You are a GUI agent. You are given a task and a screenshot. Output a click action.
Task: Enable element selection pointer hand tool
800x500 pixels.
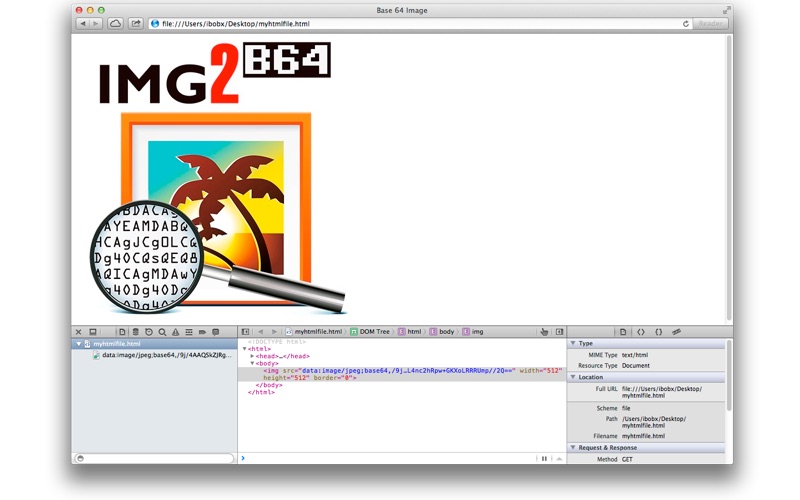click(544, 332)
